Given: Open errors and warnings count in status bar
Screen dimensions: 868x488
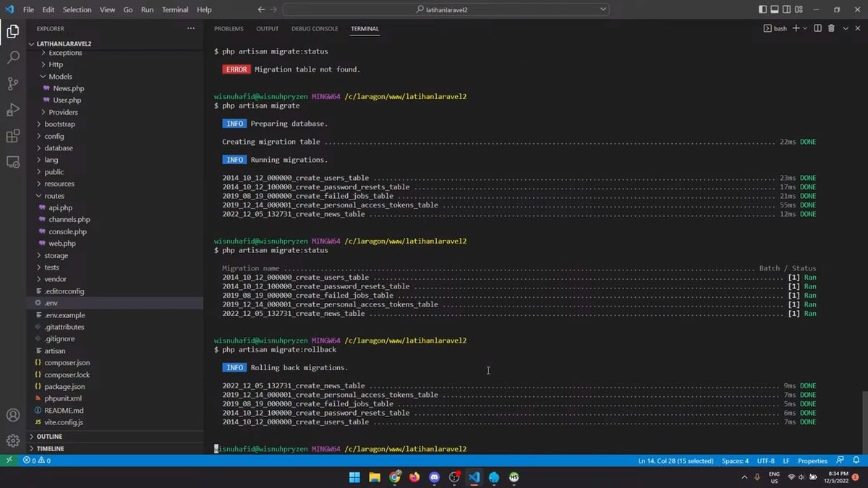Looking at the screenshot, I should [x=36, y=461].
